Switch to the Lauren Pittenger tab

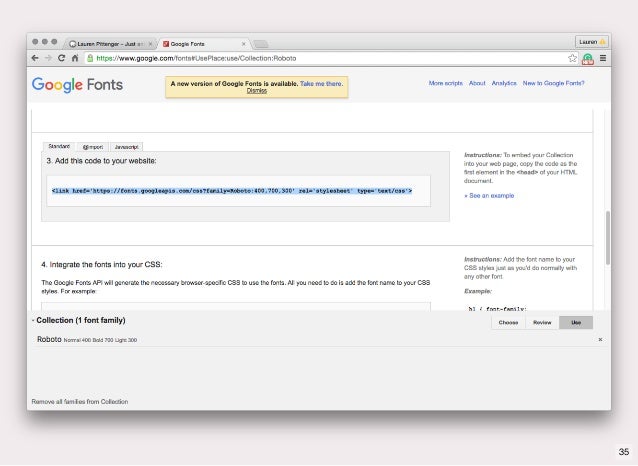[110, 44]
